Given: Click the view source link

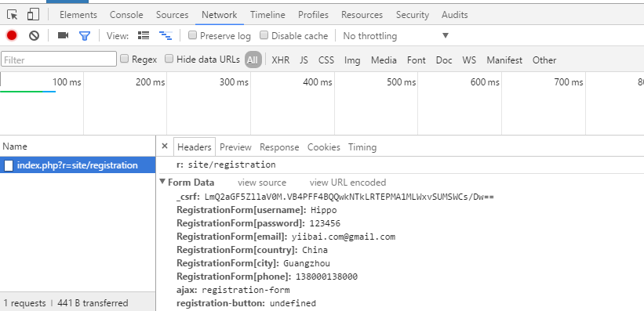Looking at the screenshot, I should [262, 183].
